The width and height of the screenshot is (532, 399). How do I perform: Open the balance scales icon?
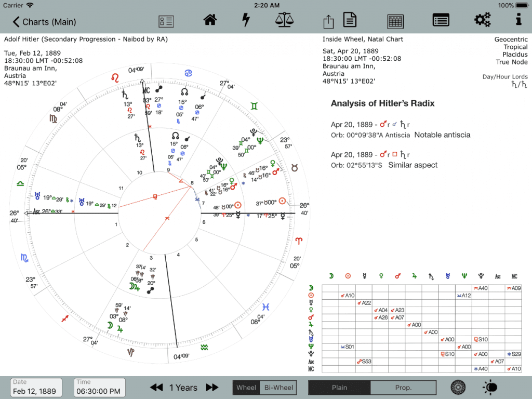click(284, 20)
